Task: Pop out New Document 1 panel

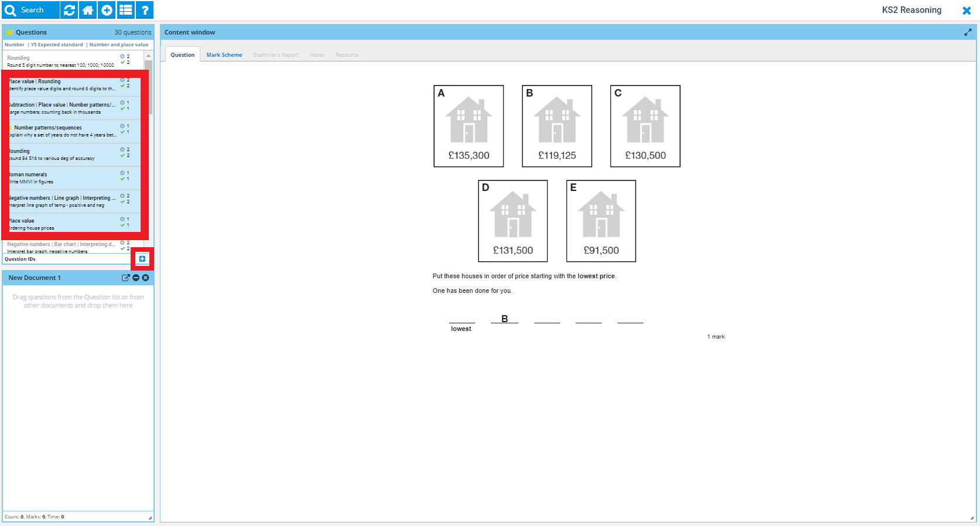Action: pos(125,278)
